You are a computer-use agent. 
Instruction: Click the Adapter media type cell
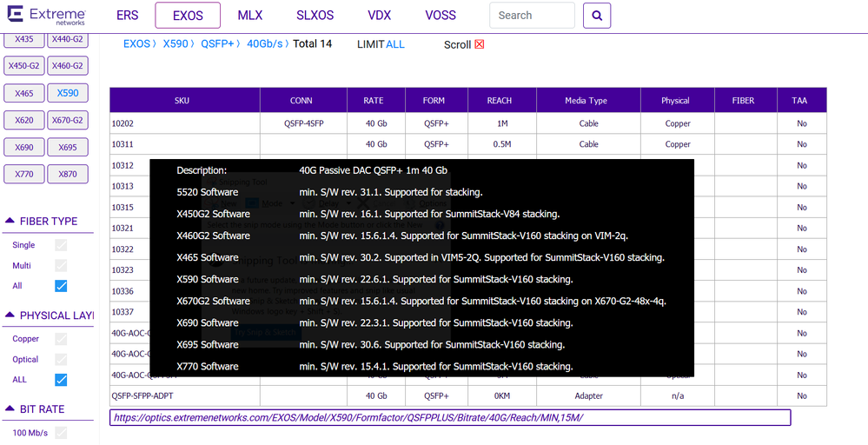tap(589, 395)
